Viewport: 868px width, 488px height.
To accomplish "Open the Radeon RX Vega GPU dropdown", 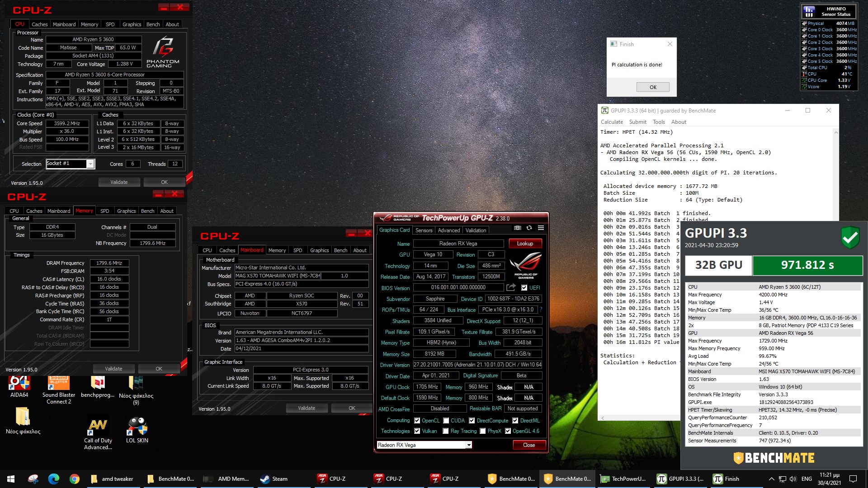I will pos(469,445).
